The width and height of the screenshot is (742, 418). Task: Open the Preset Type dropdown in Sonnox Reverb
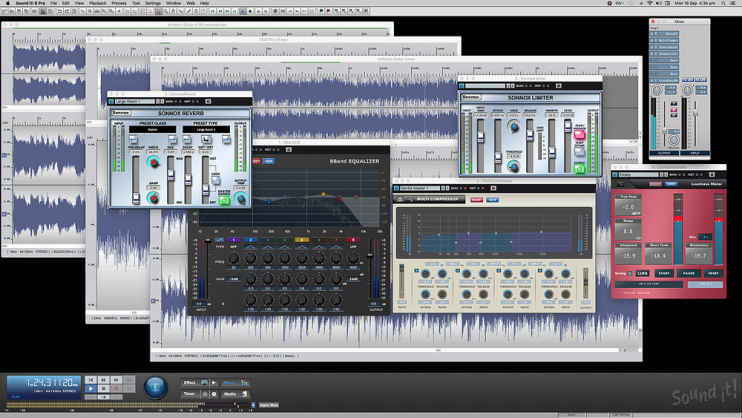click(205, 129)
